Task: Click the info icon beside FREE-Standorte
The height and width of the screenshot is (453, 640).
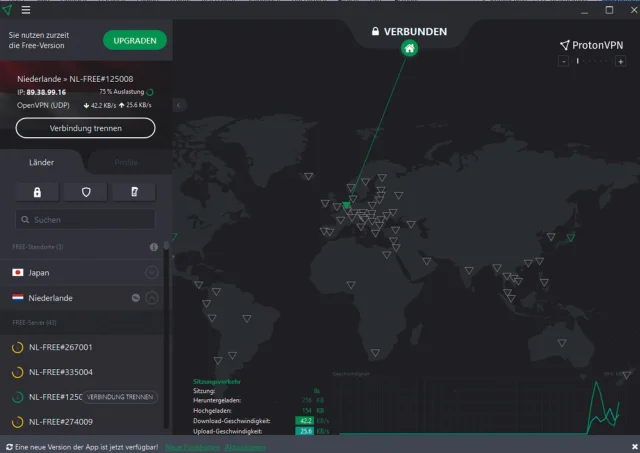Action: click(x=153, y=247)
